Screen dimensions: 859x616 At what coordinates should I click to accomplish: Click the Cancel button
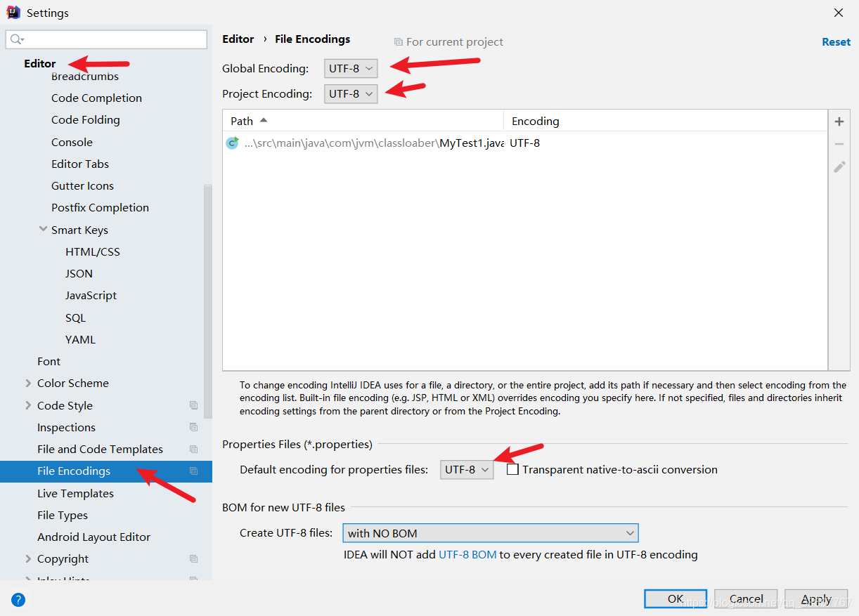[746, 598]
